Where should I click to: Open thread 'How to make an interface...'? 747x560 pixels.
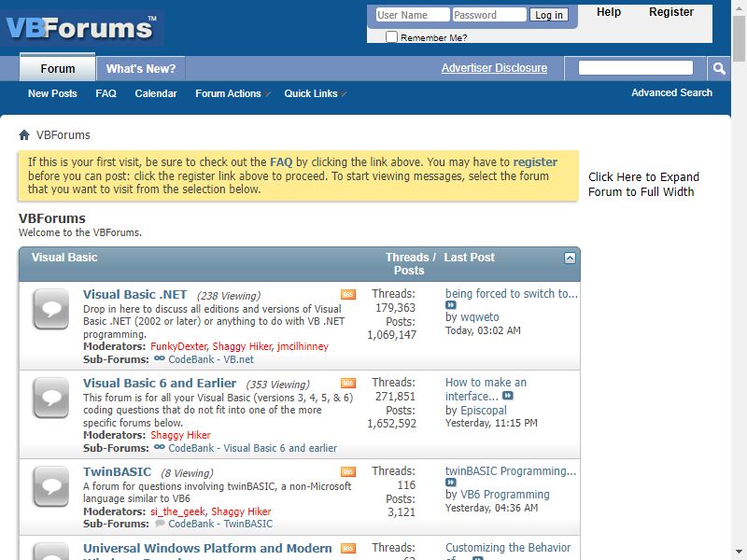pyautogui.click(x=486, y=389)
